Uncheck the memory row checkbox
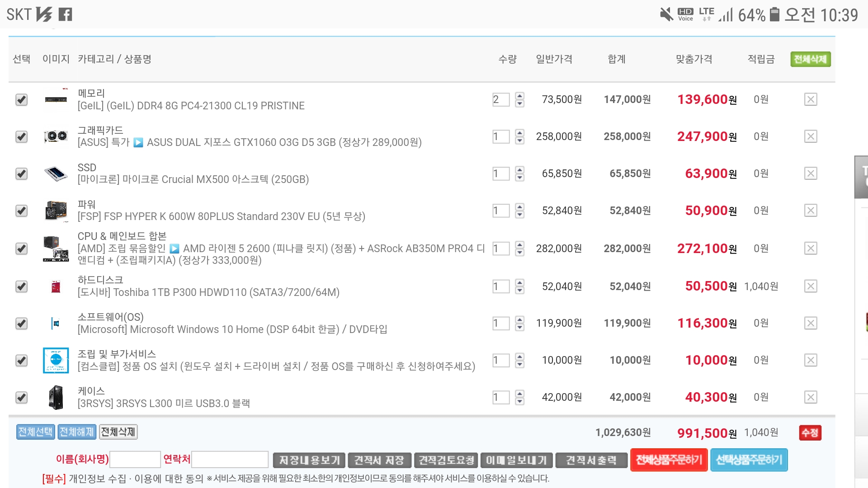 coord(21,99)
